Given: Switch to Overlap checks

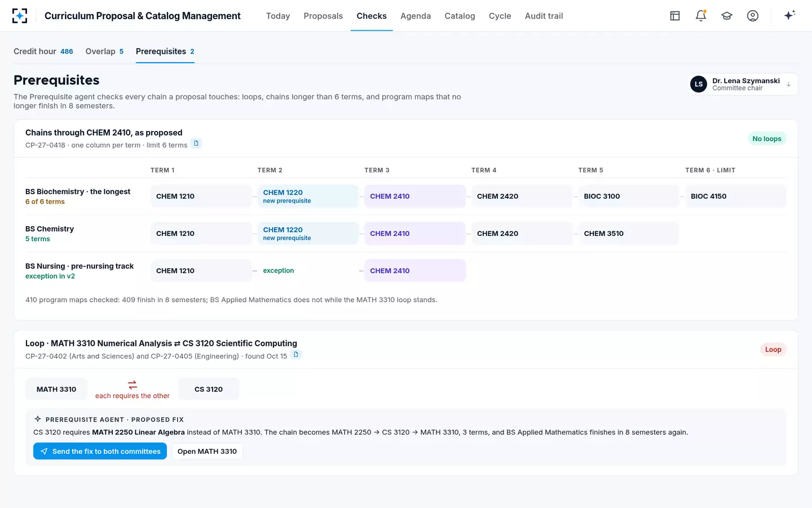Looking at the screenshot, I should (104, 51).
